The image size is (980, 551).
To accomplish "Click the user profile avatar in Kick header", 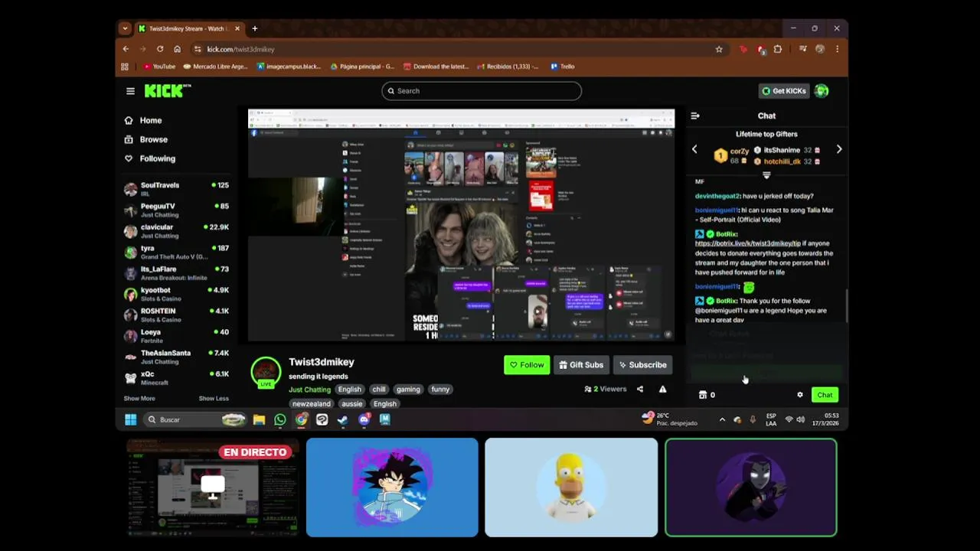I will (822, 91).
